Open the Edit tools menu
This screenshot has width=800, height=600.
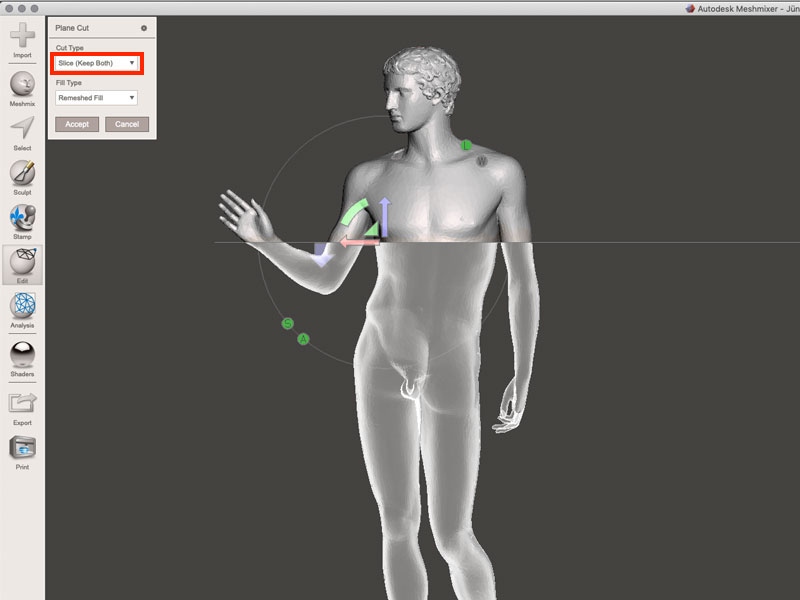[22, 263]
